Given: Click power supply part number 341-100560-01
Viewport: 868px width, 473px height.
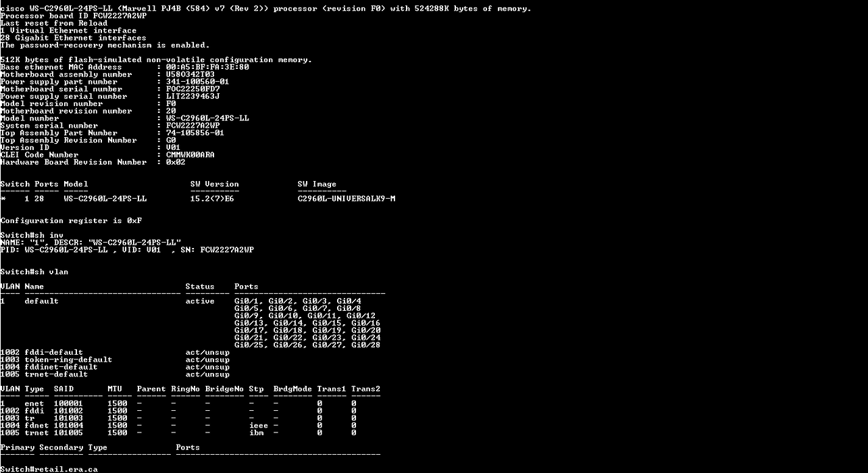Looking at the screenshot, I should click(x=197, y=82).
